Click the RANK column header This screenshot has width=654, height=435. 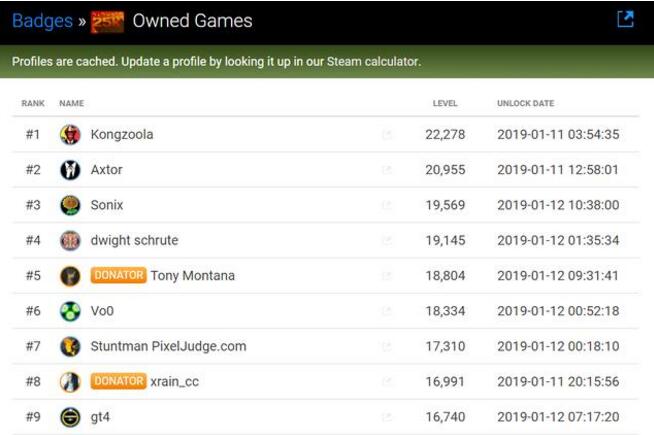33,103
